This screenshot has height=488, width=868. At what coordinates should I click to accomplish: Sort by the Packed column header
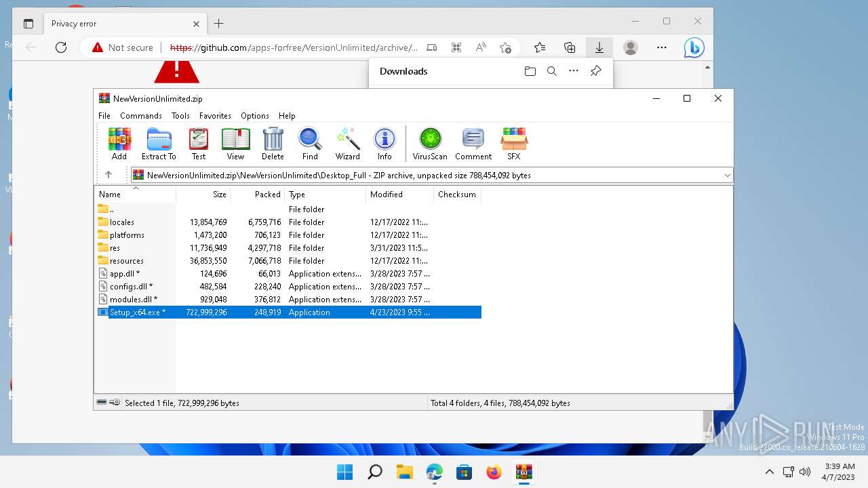pyautogui.click(x=258, y=195)
